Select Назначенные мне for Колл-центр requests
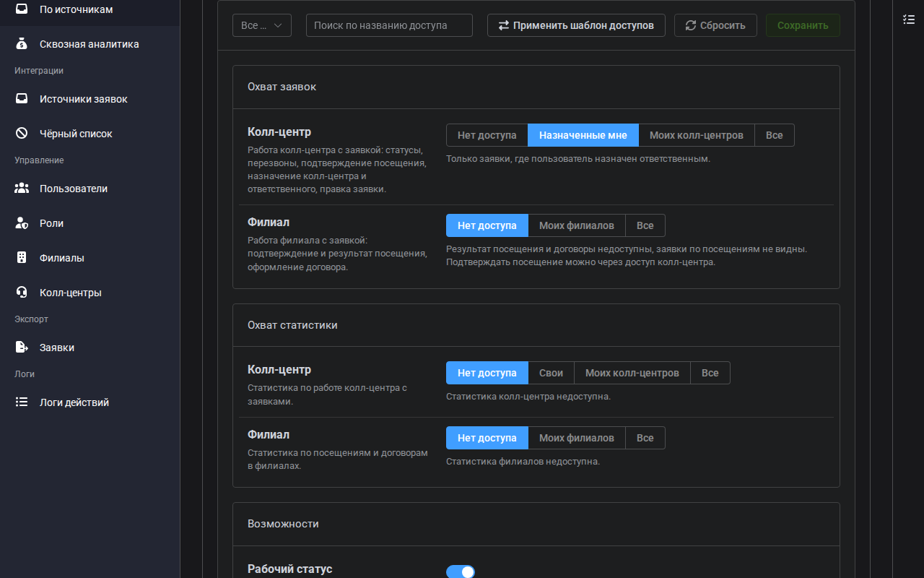This screenshot has width=924, height=578. [583, 135]
